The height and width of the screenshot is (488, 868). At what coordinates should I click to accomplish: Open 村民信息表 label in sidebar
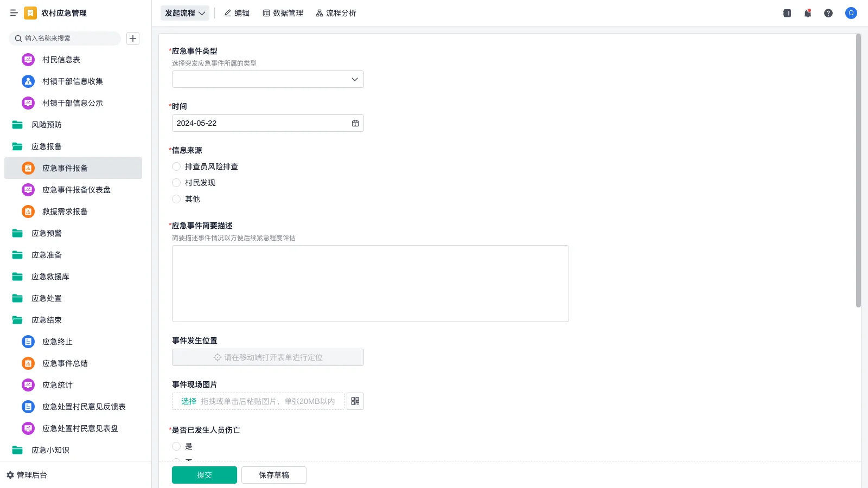pyautogui.click(x=61, y=60)
